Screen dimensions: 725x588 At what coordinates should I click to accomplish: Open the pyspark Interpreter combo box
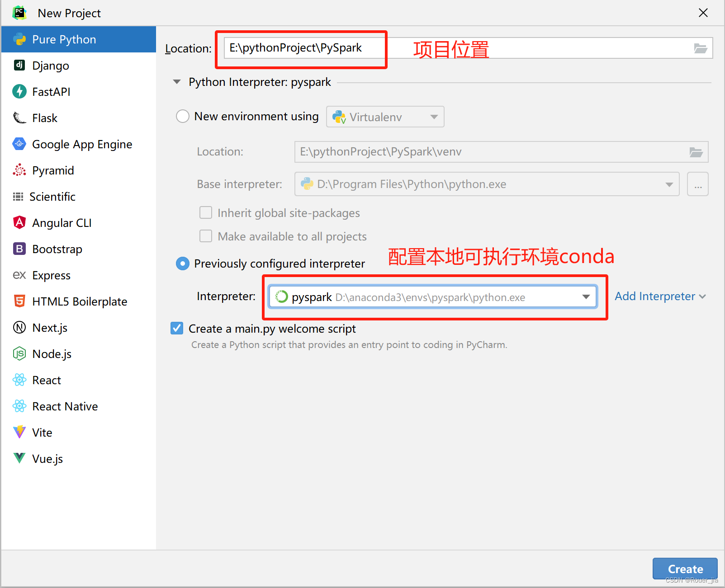[x=433, y=296]
